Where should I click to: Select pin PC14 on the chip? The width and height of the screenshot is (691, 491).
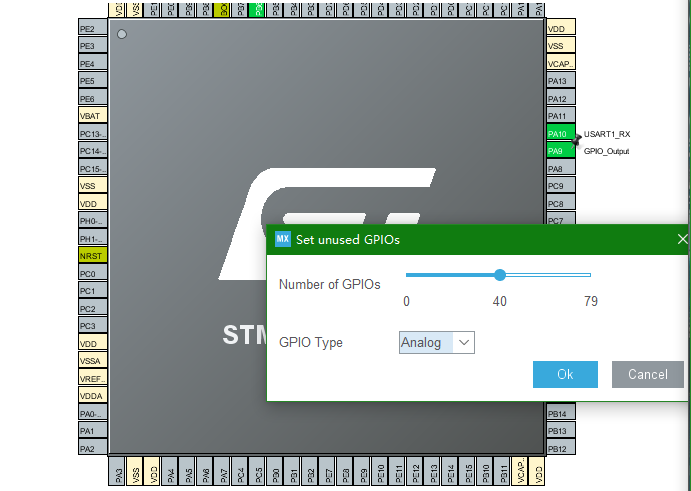(93, 150)
